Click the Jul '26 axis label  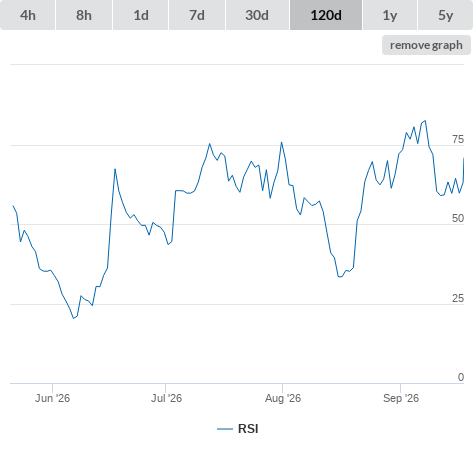(x=166, y=398)
